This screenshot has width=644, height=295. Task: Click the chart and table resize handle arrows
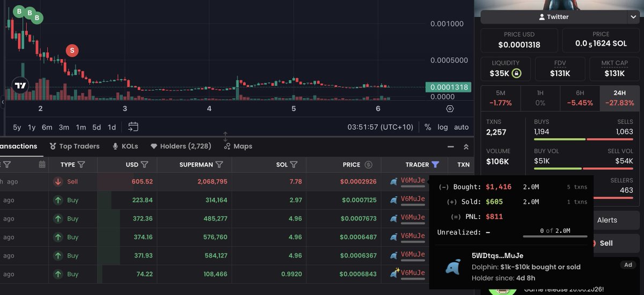click(226, 136)
